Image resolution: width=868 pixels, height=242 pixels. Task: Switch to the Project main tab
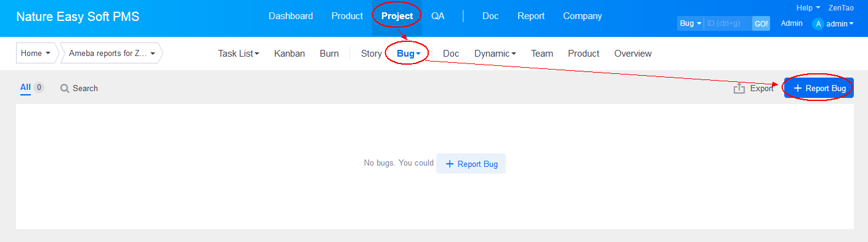tap(397, 16)
